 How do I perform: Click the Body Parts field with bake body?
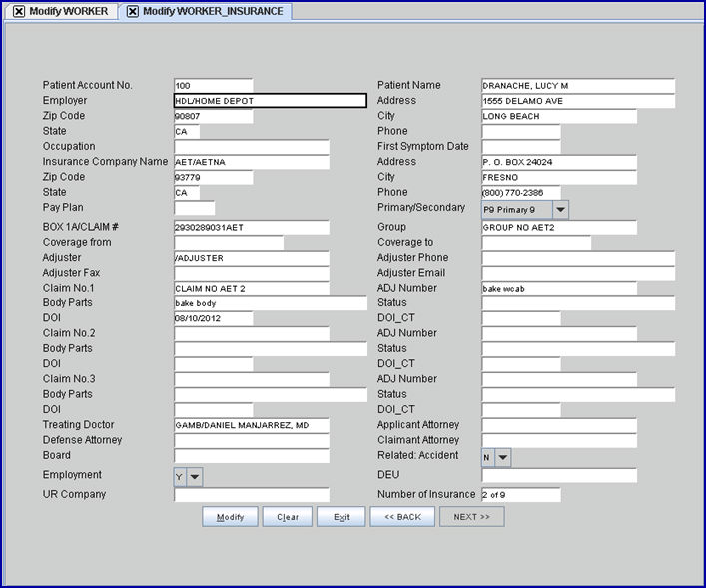(x=271, y=303)
